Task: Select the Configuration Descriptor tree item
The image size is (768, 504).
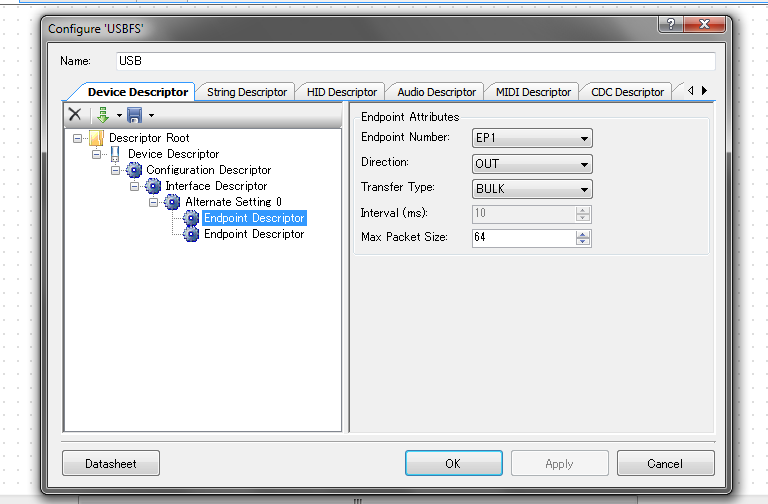Action: (209, 170)
